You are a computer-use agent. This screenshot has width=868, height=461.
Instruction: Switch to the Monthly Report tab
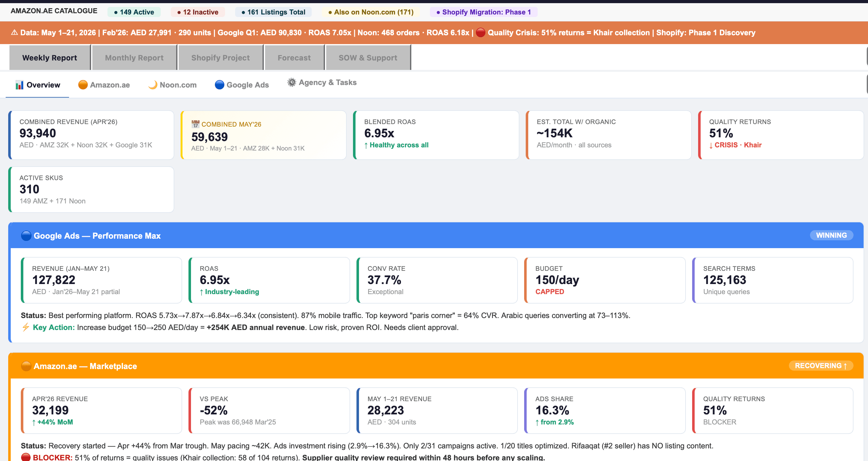coord(134,58)
